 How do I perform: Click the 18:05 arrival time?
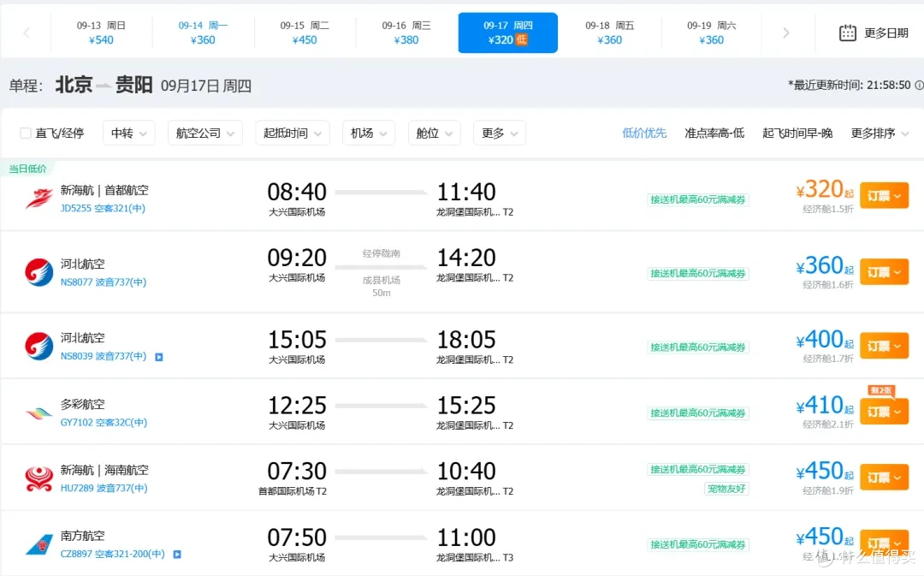[x=466, y=340]
